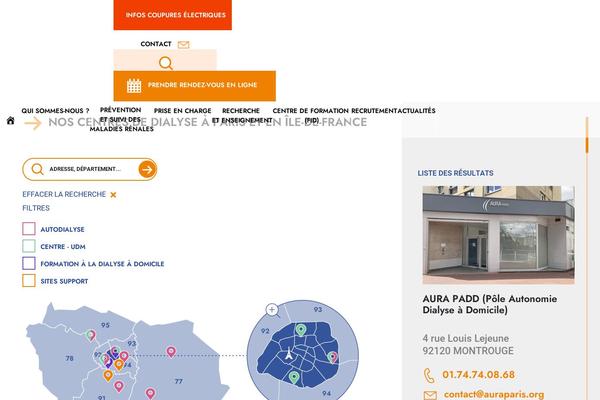Screen dimensions: 600x400
Task: Click the phone icon beside 01.74.74.08.68
Action: pos(429,376)
